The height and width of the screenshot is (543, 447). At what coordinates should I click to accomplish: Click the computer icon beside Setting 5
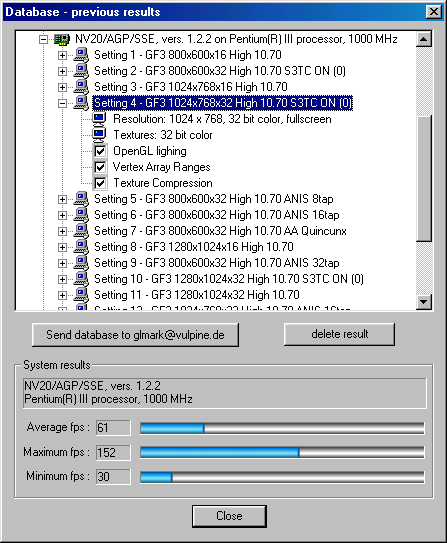pos(81,199)
